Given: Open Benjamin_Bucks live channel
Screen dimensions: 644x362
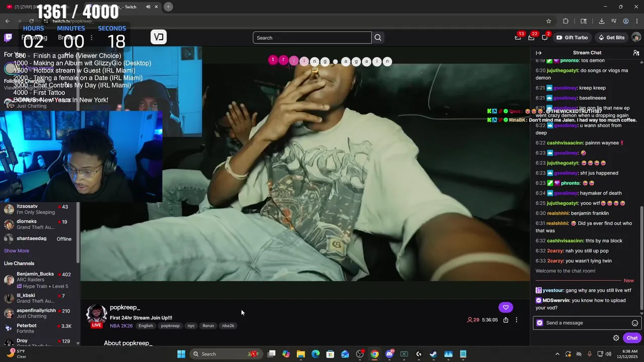Looking at the screenshot, I should point(39,280).
